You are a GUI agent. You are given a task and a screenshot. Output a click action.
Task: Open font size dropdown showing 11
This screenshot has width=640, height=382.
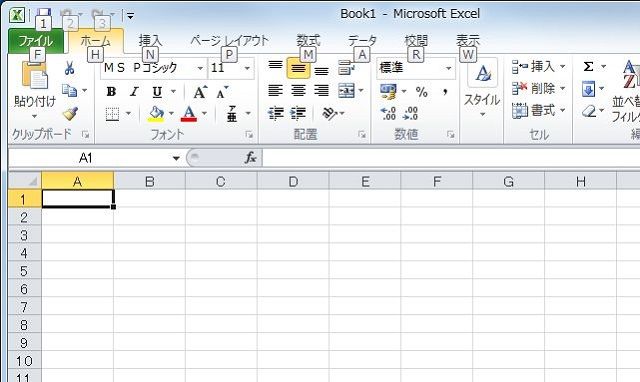247,68
